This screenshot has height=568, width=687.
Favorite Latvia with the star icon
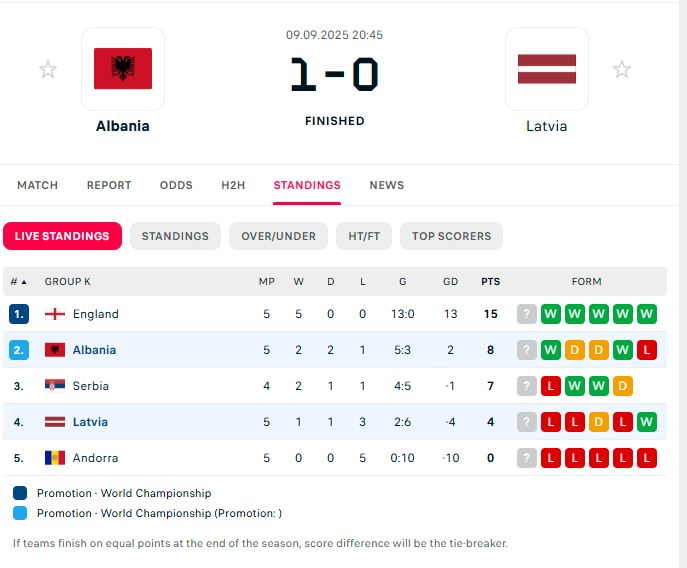click(622, 69)
